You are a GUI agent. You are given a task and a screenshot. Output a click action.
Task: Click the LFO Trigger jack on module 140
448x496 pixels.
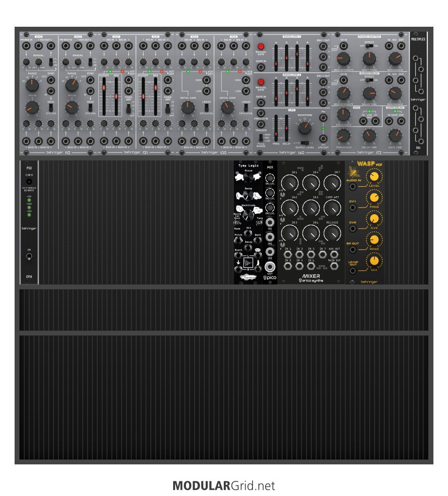pyautogui.click(x=261, y=124)
